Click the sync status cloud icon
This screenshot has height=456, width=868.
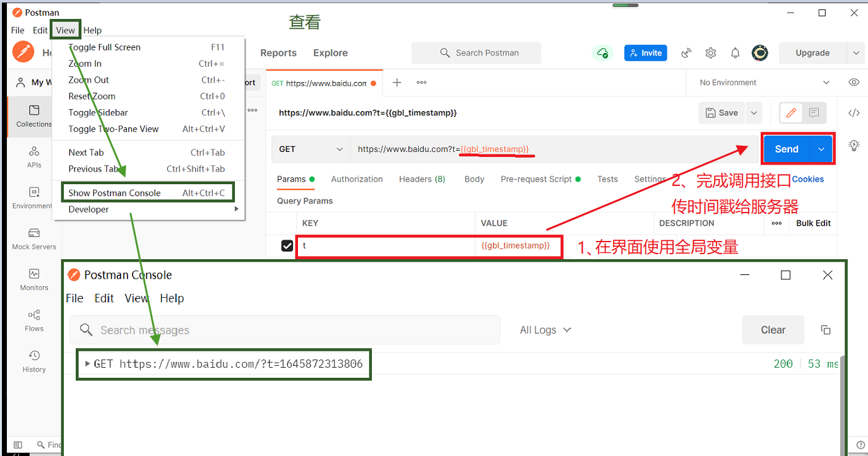pos(602,53)
